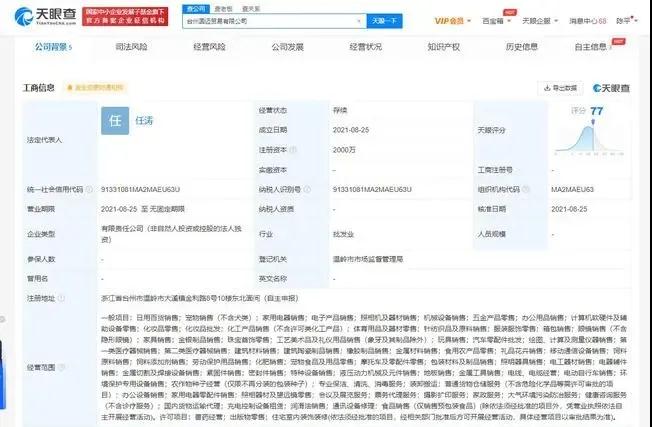Click the HOT badge on 自主信息
The width and height of the screenshot is (652, 427).
(x=618, y=42)
